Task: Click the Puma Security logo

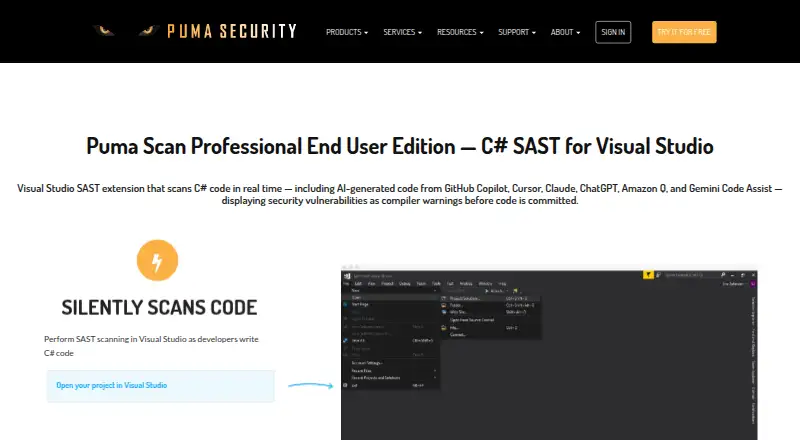Action: (x=194, y=31)
